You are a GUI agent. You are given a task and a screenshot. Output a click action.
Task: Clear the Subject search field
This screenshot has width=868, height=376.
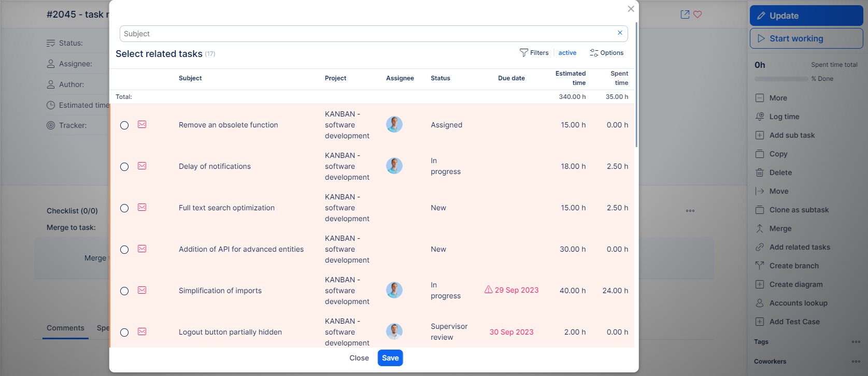pos(620,33)
